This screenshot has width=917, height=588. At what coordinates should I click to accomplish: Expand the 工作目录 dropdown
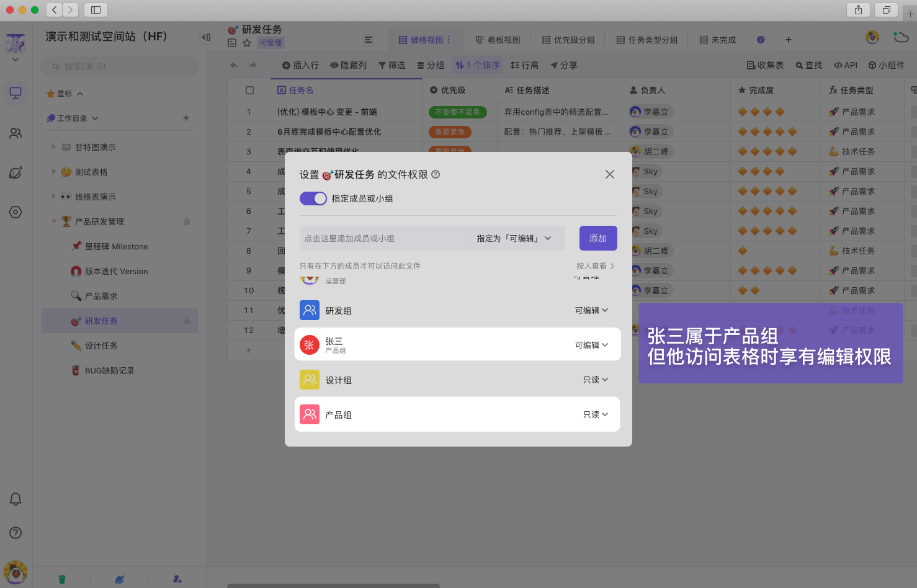[95, 118]
